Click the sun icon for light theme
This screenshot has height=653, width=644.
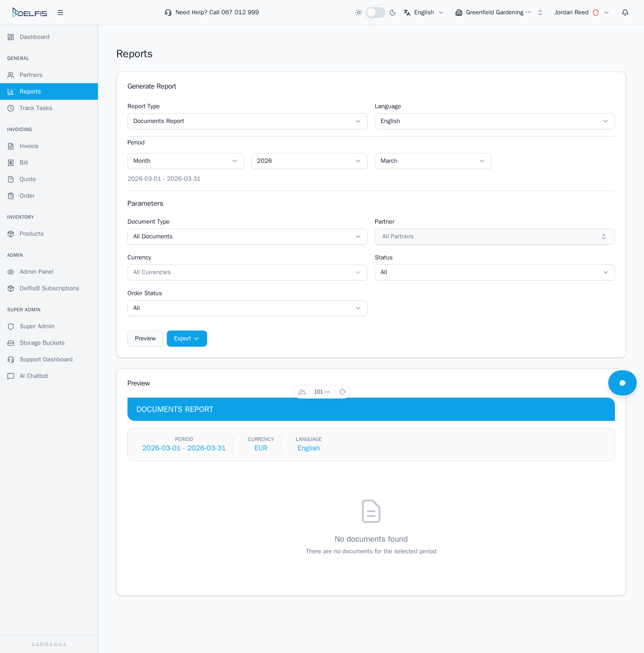coord(359,12)
